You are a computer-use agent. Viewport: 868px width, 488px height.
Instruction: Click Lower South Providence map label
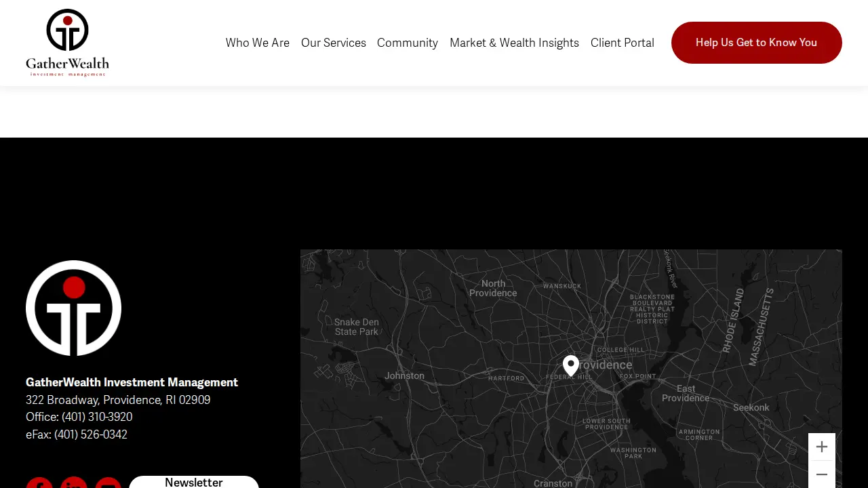coord(606,424)
